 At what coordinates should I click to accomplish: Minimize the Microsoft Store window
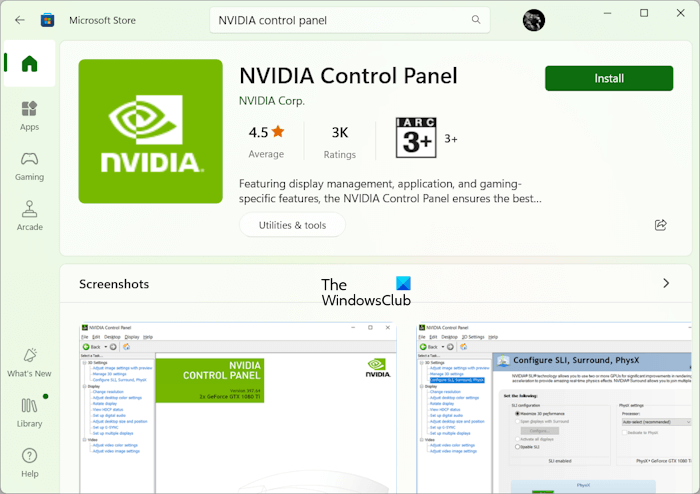[x=608, y=13]
